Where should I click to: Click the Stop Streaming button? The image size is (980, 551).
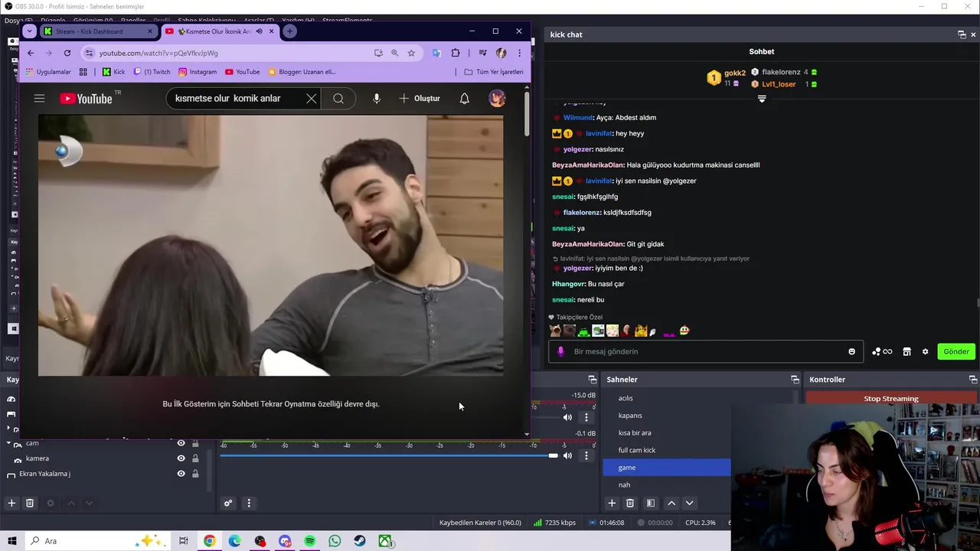pyautogui.click(x=891, y=398)
